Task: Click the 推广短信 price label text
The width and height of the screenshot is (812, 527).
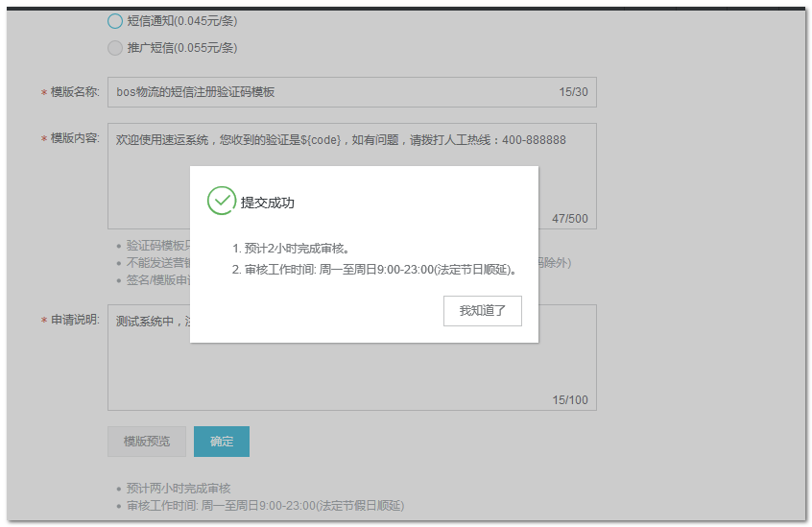Action: tap(182, 48)
